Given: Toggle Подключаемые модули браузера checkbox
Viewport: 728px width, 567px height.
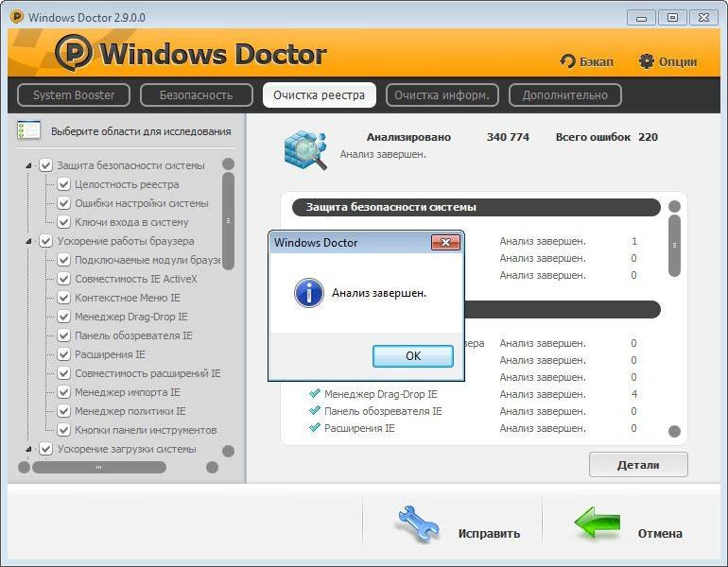Looking at the screenshot, I should point(63,260).
